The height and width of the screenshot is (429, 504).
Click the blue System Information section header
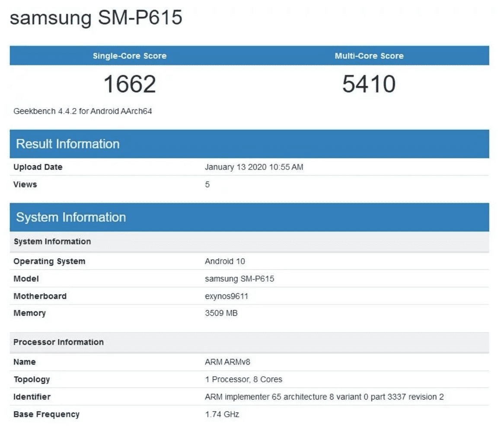[249, 217]
